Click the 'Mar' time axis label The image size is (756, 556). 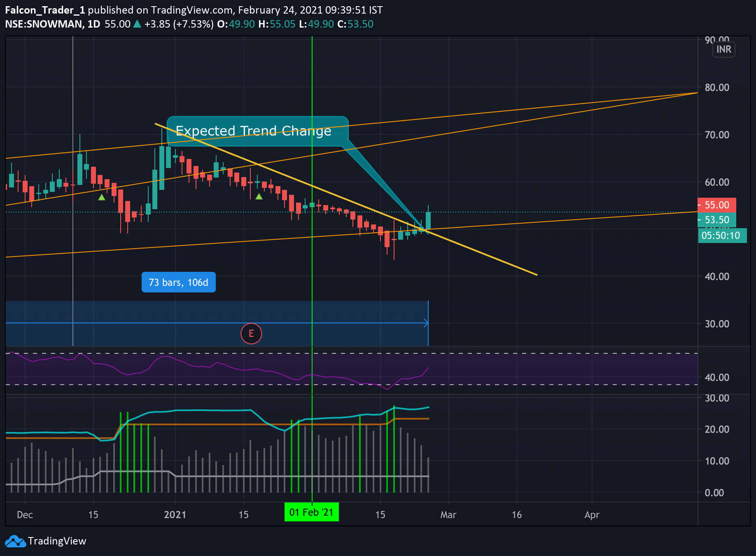coord(448,515)
